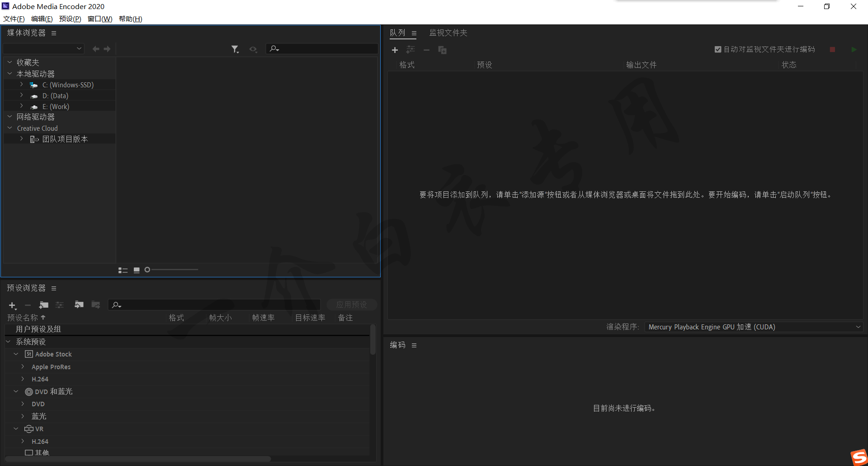Click the media browser thumbnail zoom slider
This screenshot has width=868, height=466.
click(x=174, y=270)
